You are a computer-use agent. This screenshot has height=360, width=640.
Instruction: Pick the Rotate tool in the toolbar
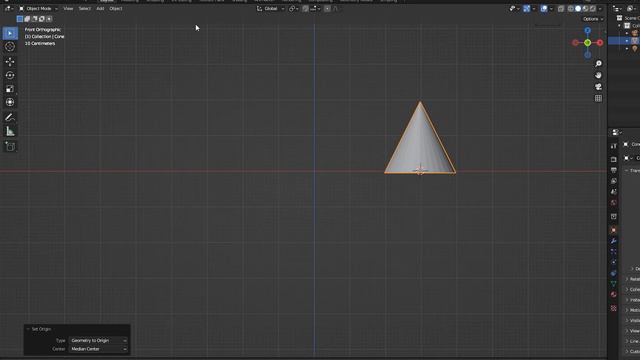(x=10, y=75)
